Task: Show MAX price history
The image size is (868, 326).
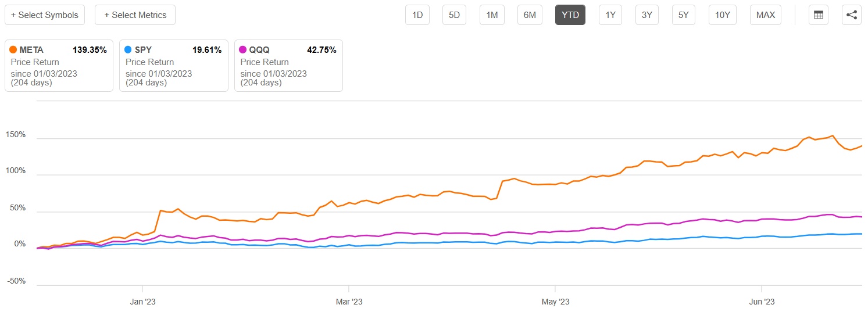Action: [x=766, y=15]
